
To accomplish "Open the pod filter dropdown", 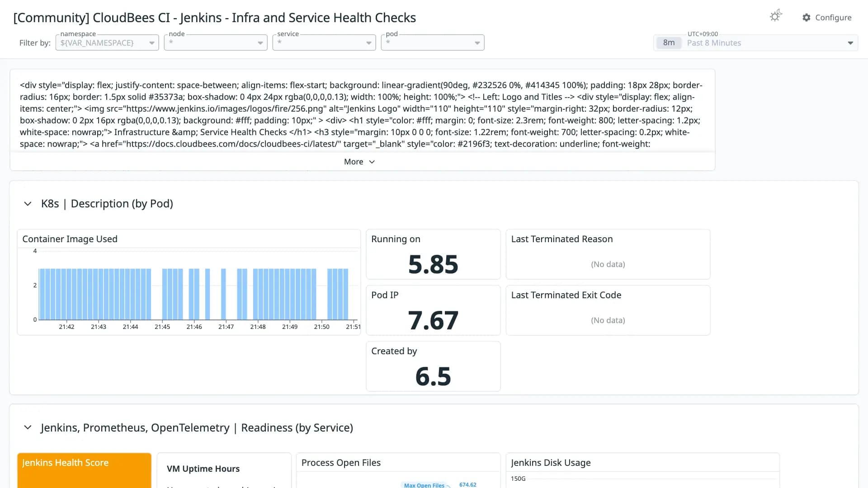I will click(433, 42).
